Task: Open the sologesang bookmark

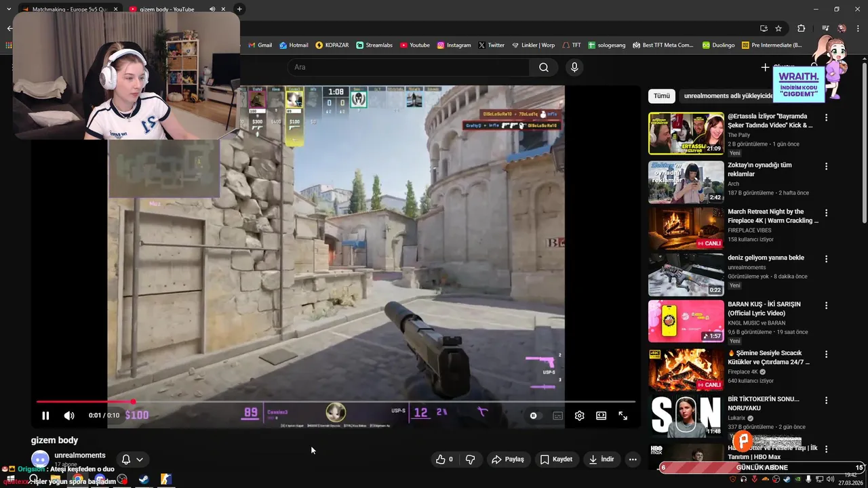Action: click(608, 45)
